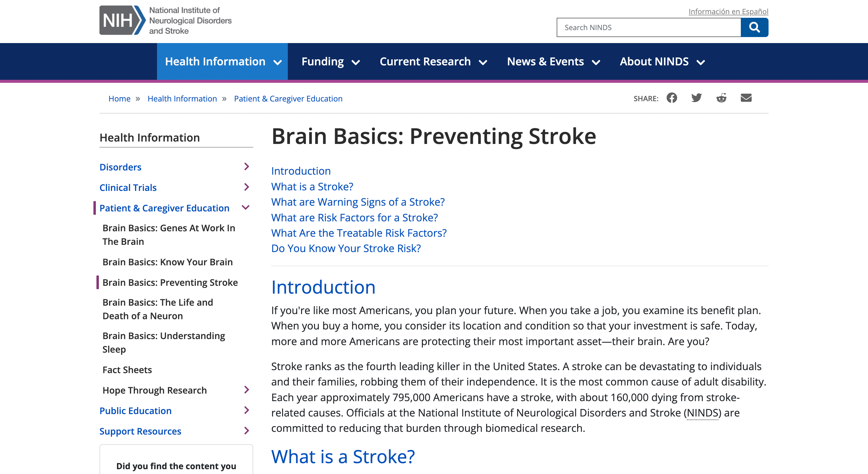Jump to Warning Signs of a Stroke section
The height and width of the screenshot is (474, 868).
tap(358, 202)
